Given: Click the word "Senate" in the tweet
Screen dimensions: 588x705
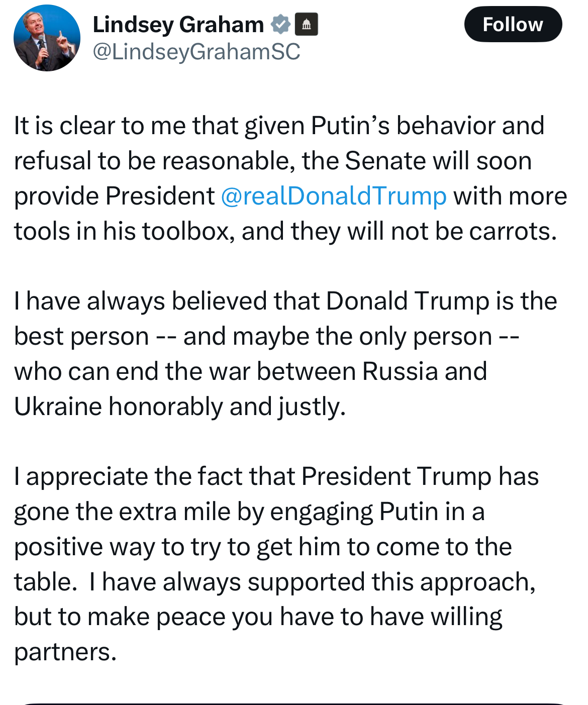Looking at the screenshot, I should pos(386,161).
